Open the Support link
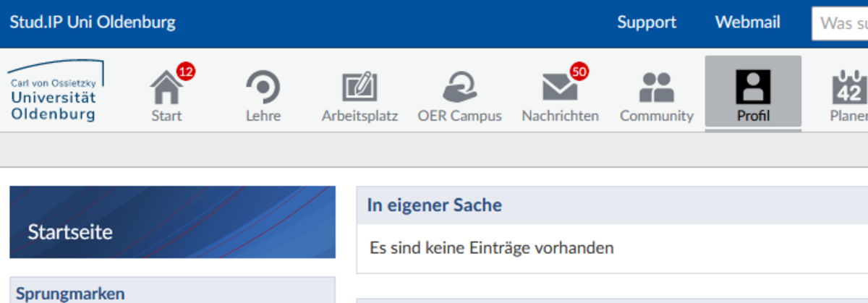 pyautogui.click(x=647, y=22)
